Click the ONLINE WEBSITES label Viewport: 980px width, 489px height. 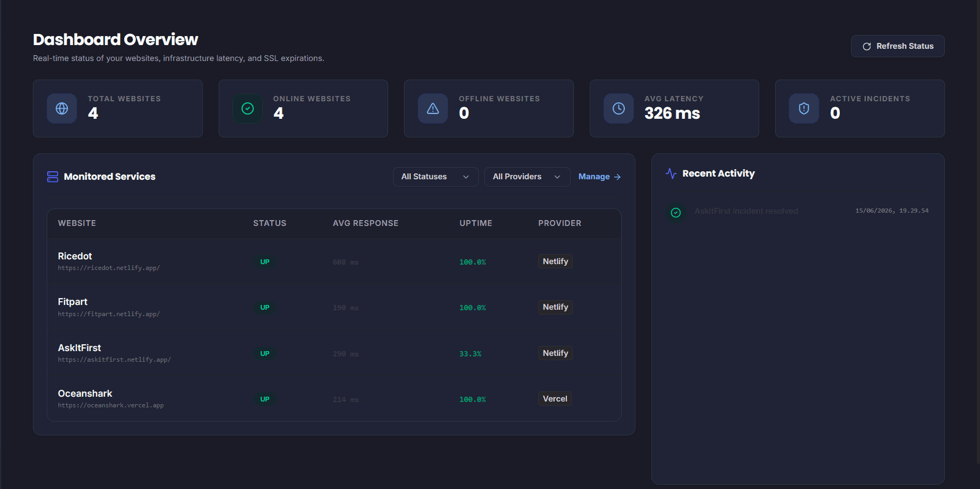pyautogui.click(x=312, y=99)
